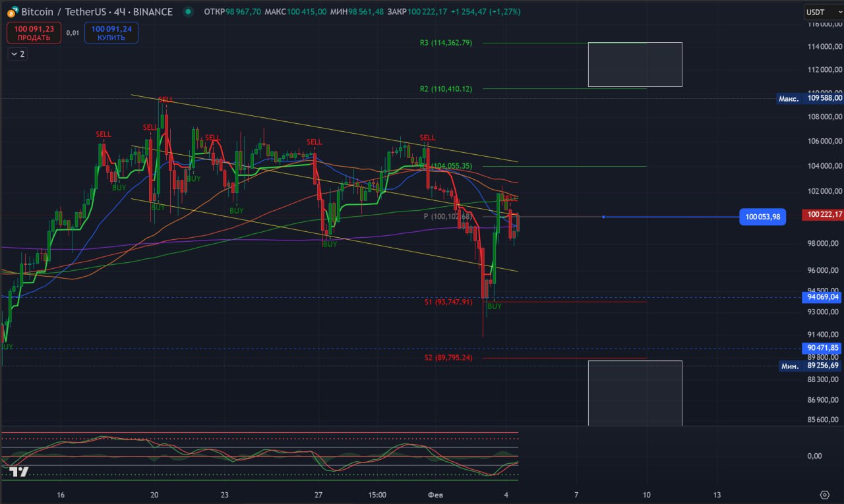Collapse the indicators legend showing 2
The height and width of the screenshot is (504, 844).
[x=16, y=54]
